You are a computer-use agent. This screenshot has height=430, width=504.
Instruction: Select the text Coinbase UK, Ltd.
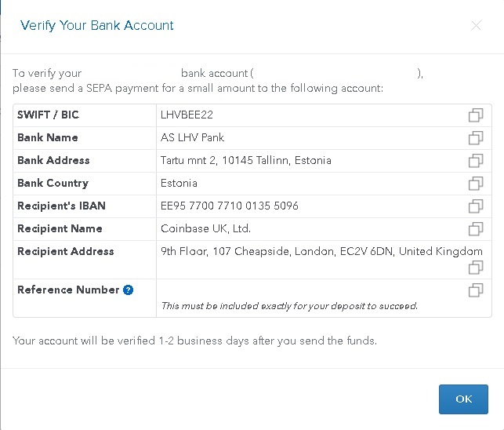pos(205,228)
